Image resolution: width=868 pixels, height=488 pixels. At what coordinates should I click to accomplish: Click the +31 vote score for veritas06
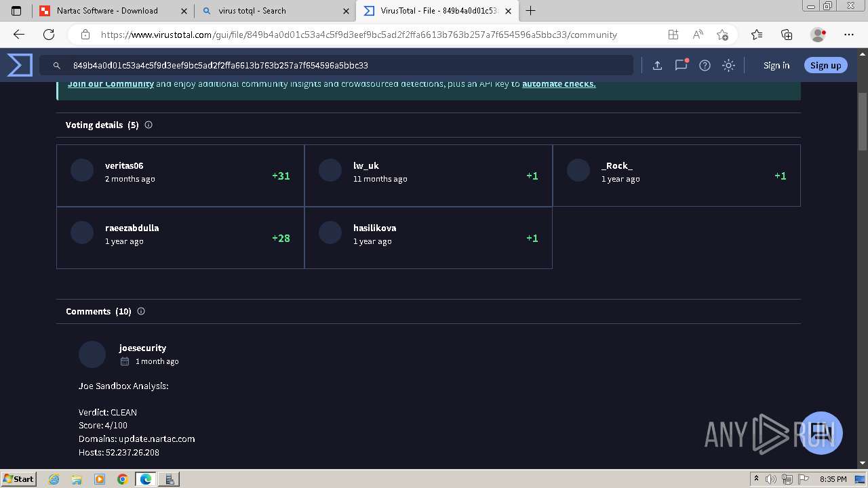coord(281,176)
